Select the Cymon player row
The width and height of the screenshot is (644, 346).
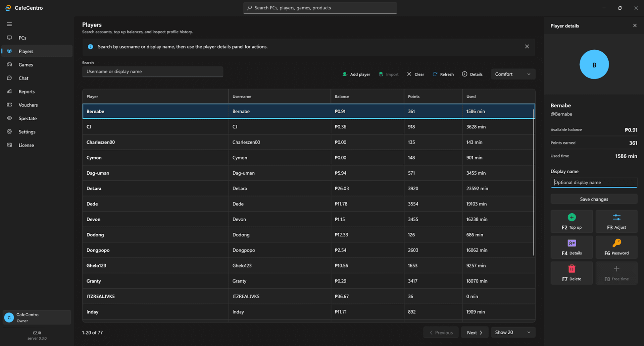[308, 158]
